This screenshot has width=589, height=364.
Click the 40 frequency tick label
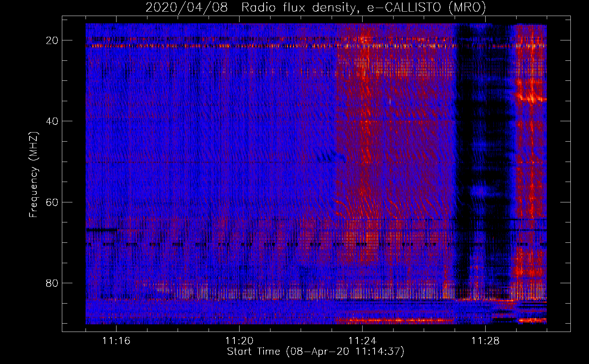52,121
